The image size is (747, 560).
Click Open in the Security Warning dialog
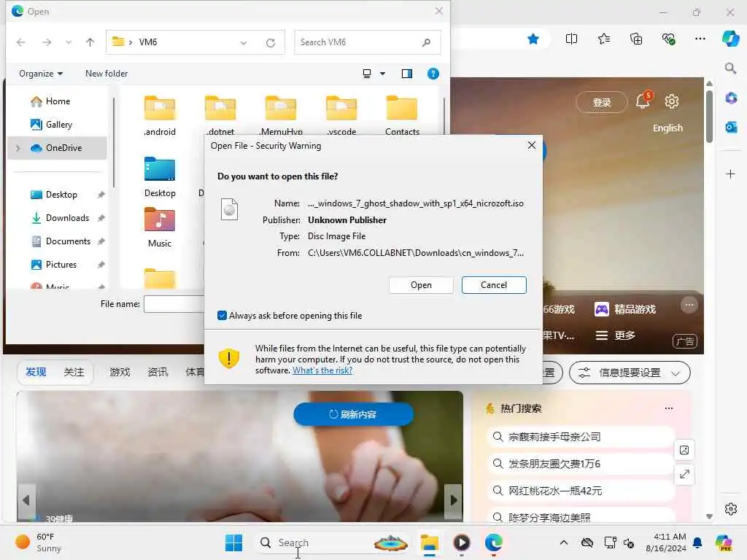421,285
